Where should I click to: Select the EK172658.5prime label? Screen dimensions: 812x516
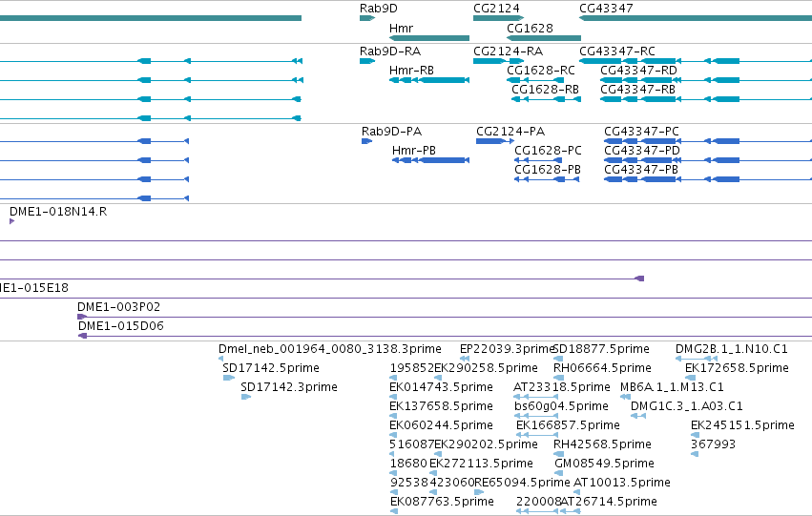(x=737, y=368)
